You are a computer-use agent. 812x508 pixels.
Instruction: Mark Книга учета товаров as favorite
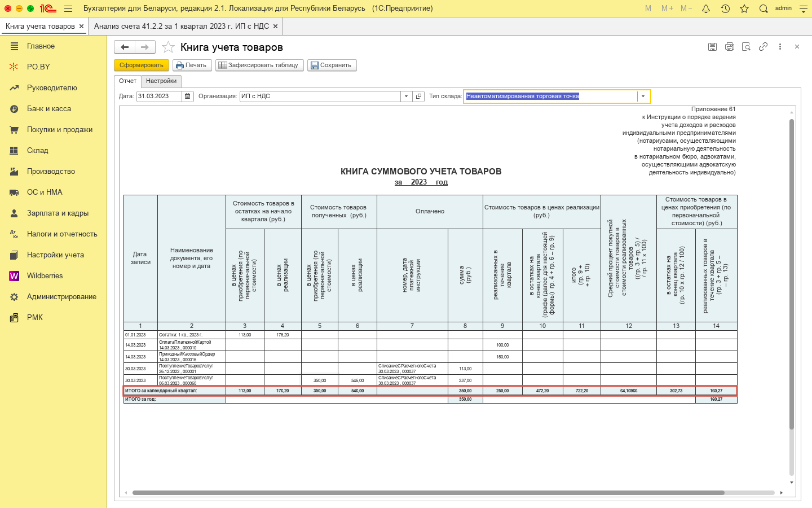coord(168,47)
